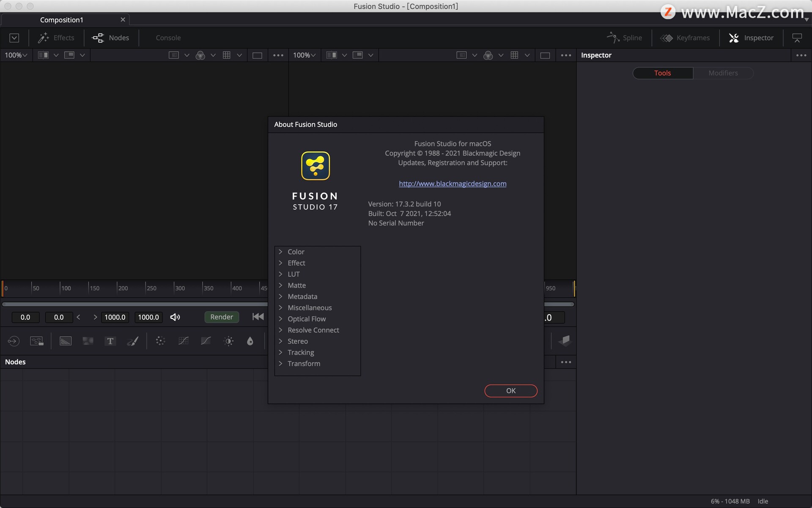The height and width of the screenshot is (508, 812).
Task: Toggle the audio mute button
Action: tap(175, 317)
